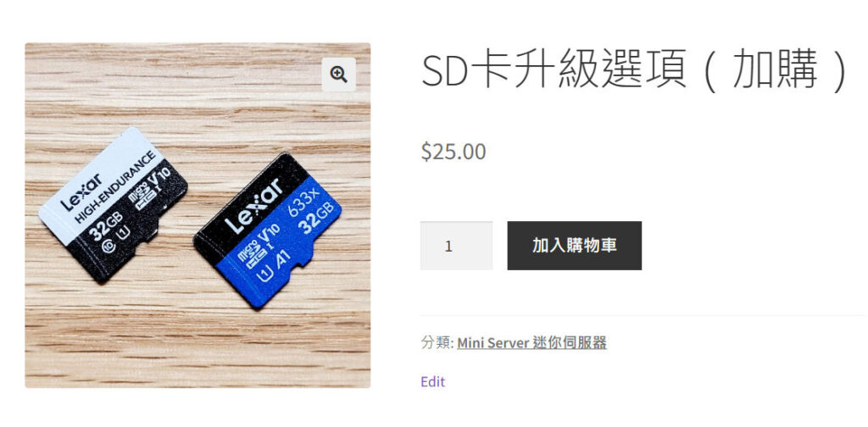Open the Mini Server 迷你伺服器 category link
The image size is (868, 427).
coord(531,342)
